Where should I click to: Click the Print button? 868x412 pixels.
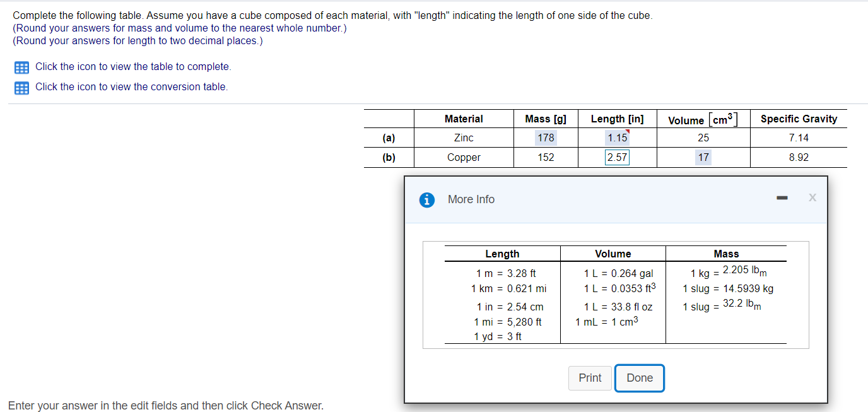click(590, 378)
